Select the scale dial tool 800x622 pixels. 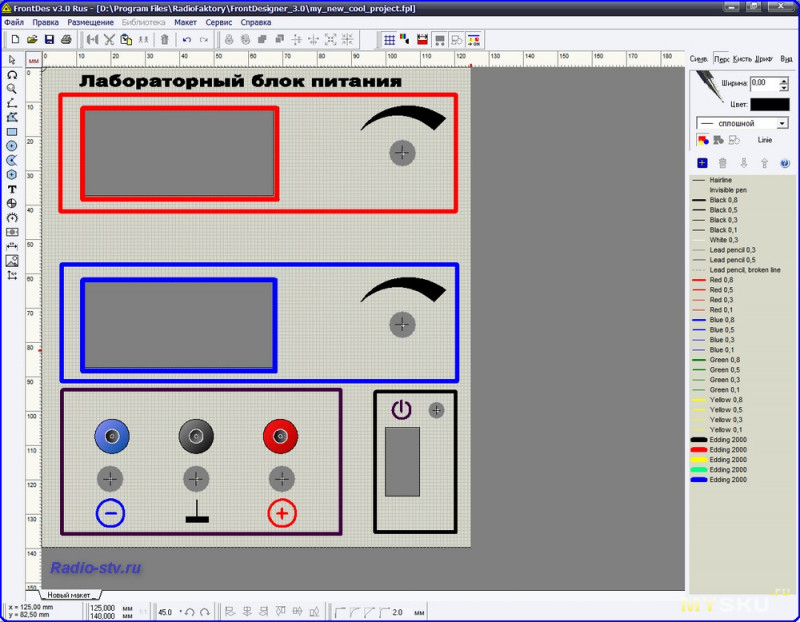[12, 217]
